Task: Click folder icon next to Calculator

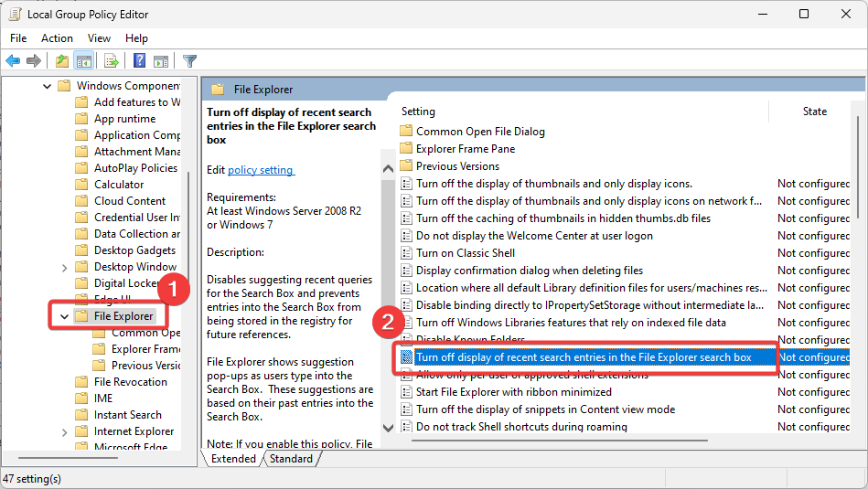Action: point(81,185)
